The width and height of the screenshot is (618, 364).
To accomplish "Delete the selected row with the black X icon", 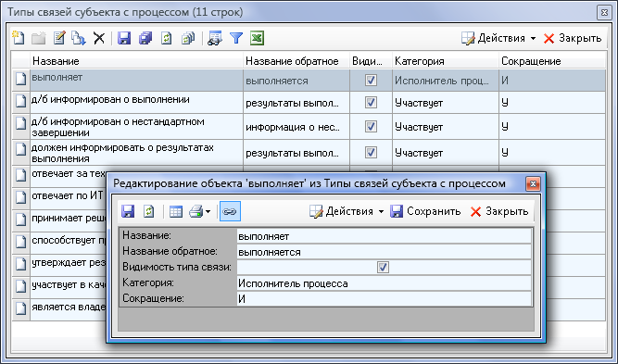I will coord(99,38).
